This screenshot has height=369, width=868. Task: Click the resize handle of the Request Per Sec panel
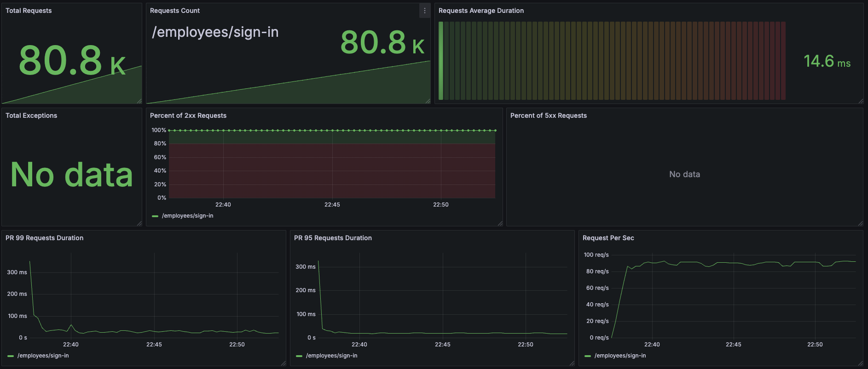tap(860, 363)
